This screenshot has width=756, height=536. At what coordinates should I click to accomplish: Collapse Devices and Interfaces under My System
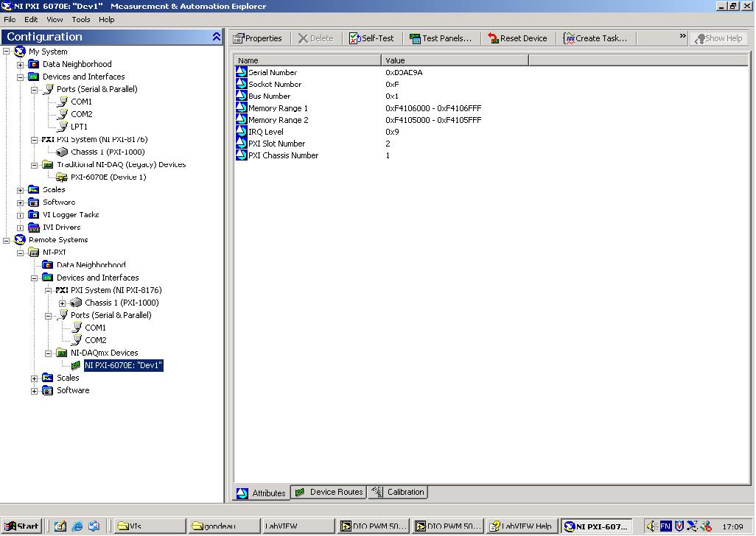point(20,77)
